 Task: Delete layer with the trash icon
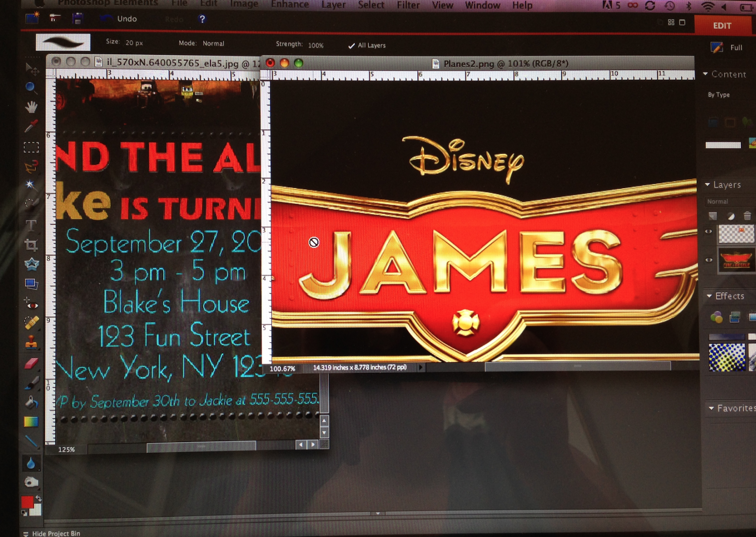[x=747, y=216]
